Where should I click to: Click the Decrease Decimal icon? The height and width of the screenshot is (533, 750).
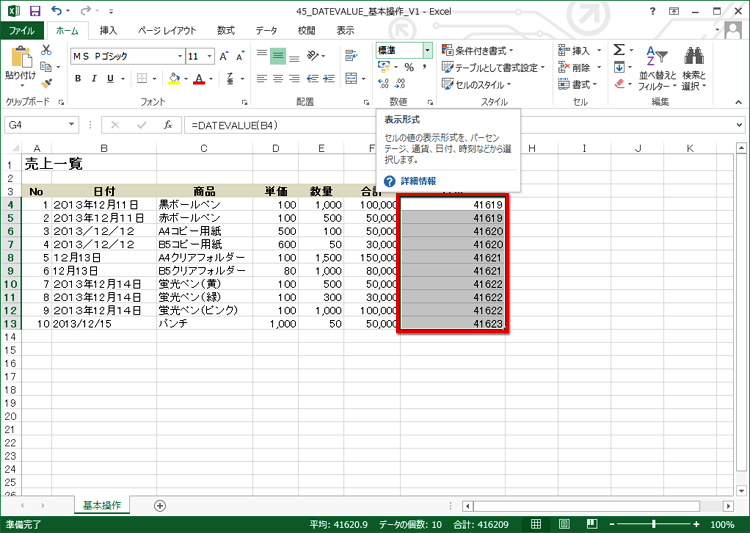click(x=400, y=84)
